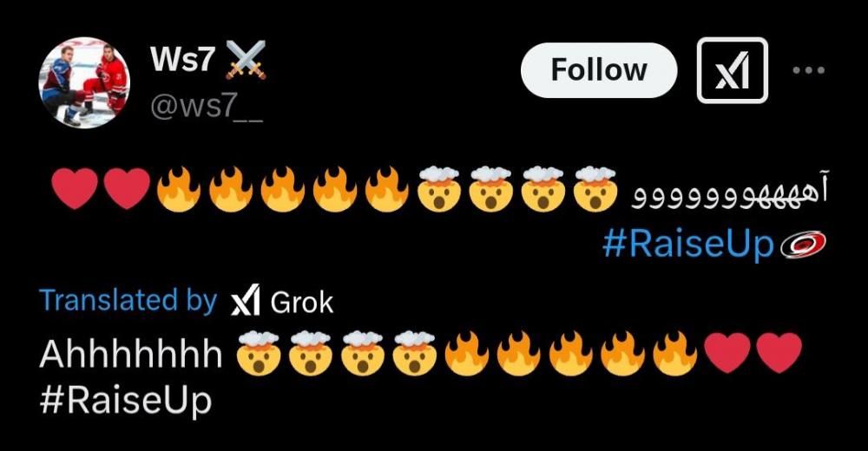The image size is (868, 451).
Task: Click the Arabic text in the original tweet
Action: [x=730, y=191]
